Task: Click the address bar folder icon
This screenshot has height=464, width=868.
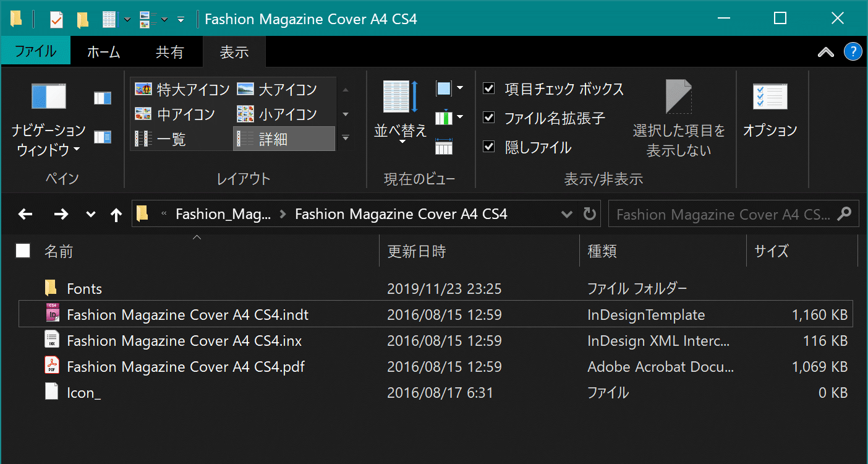Action: point(143,214)
